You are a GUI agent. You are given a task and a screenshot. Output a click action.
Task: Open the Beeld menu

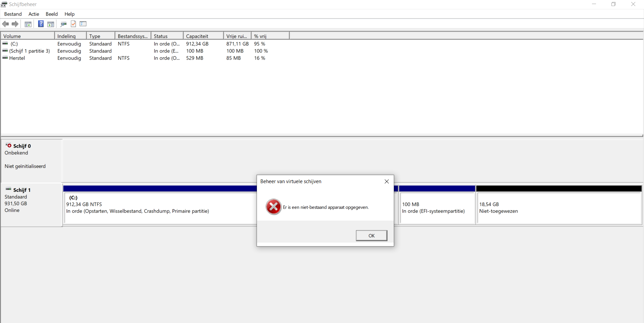tap(52, 14)
